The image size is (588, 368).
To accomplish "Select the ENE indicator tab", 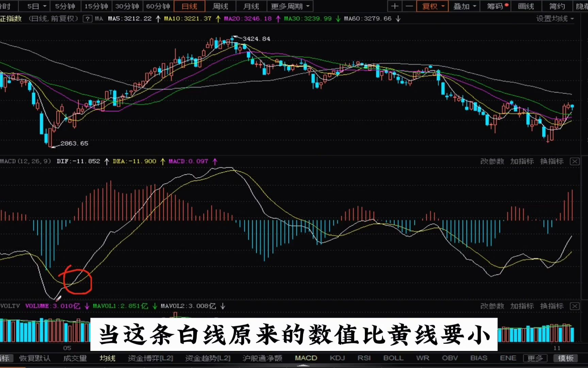I will tap(508, 358).
